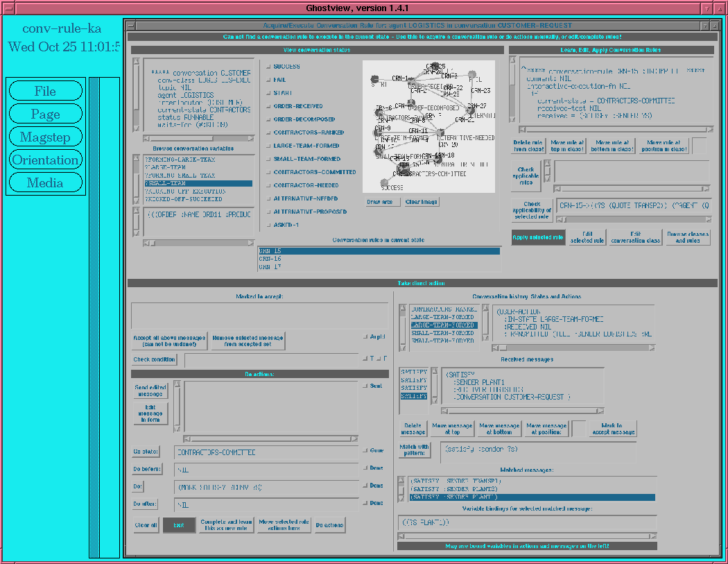The image size is (728, 564).
Task: Click the Exit button
Action: click(x=179, y=525)
